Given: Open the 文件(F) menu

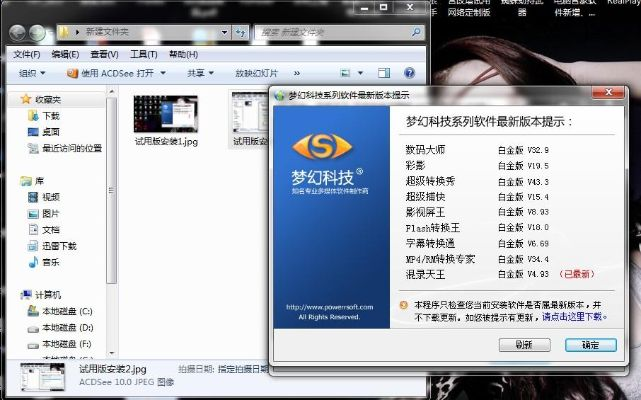Looking at the screenshot, I should coord(27,54).
